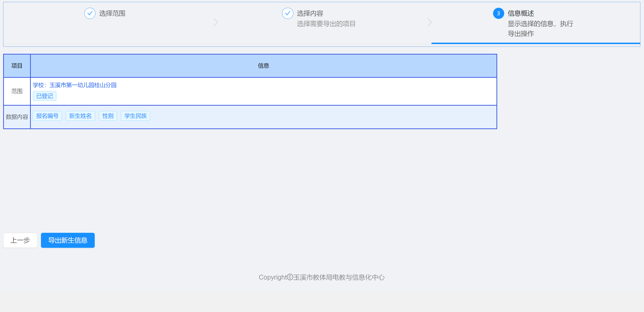Viewport: 644px width, 312px height.
Task: Click the 上一步 button
Action: pyautogui.click(x=20, y=240)
